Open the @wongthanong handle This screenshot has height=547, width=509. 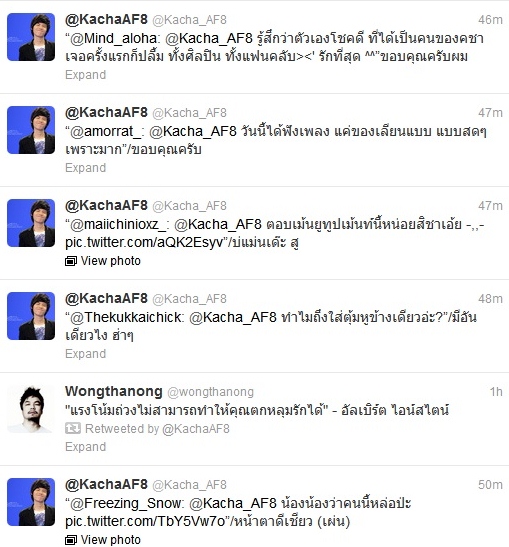coord(210,392)
